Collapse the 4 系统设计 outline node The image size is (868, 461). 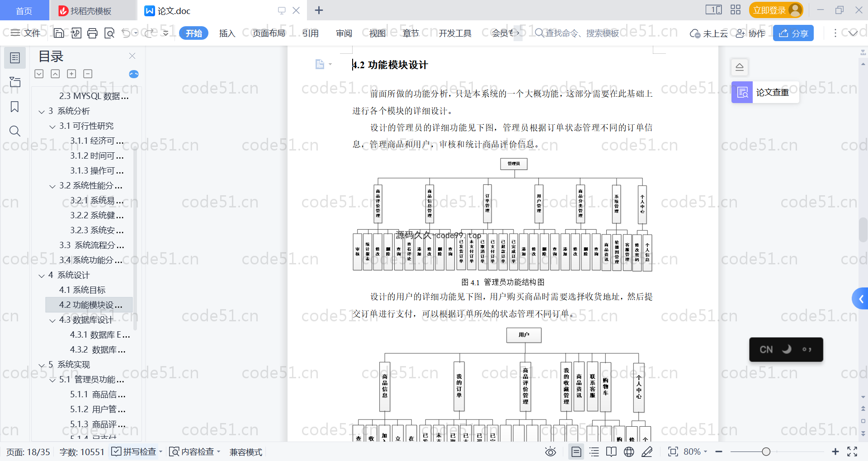[x=42, y=275]
